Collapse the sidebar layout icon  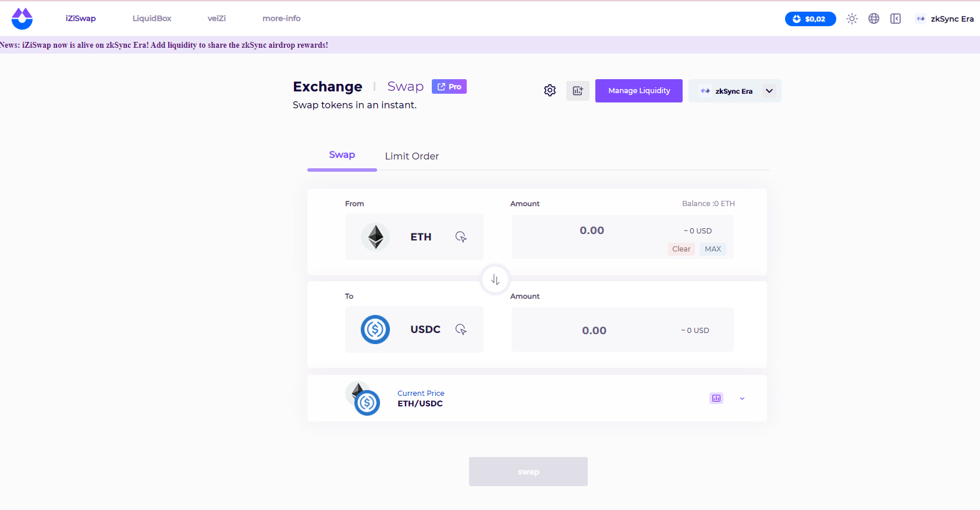pyautogui.click(x=896, y=19)
